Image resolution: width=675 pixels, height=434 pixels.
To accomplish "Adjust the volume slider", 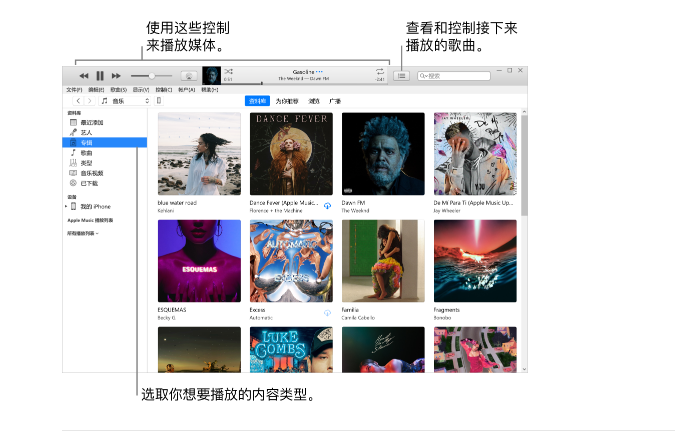I will 151,76.
